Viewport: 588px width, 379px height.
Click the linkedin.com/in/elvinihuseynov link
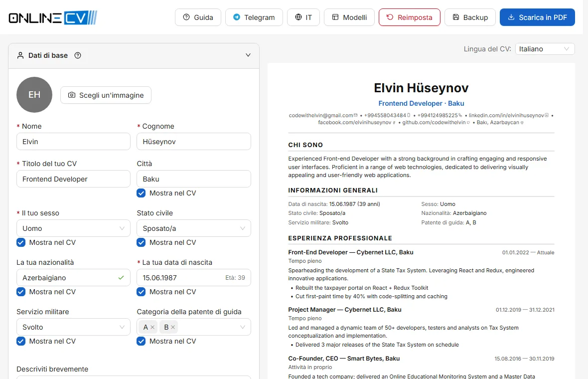click(x=506, y=115)
